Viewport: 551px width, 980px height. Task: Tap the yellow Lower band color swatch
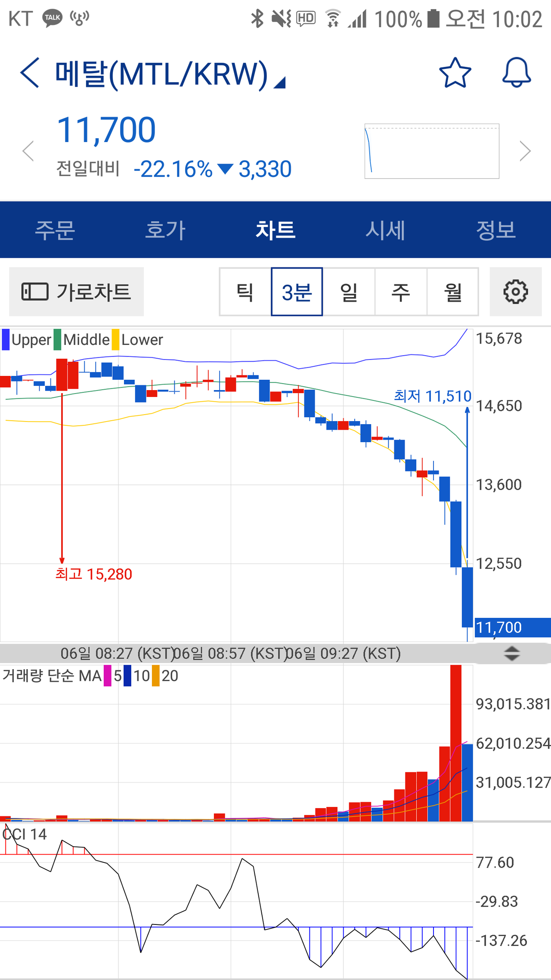115,340
